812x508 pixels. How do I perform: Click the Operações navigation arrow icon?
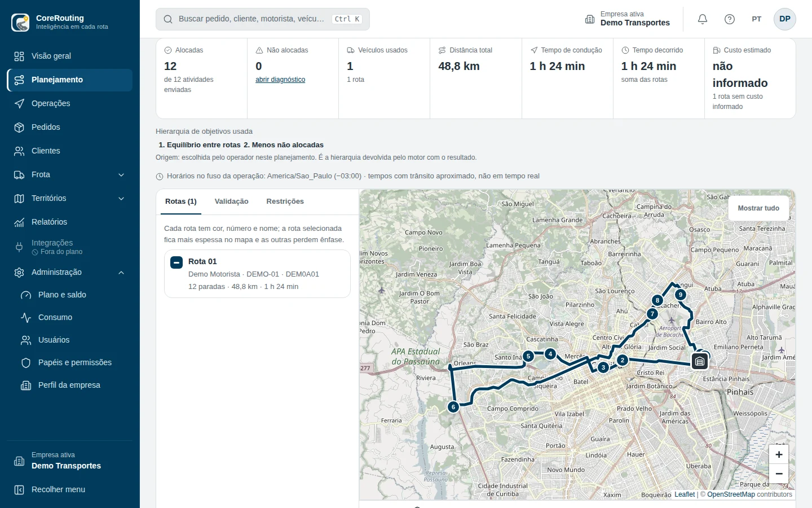19,104
